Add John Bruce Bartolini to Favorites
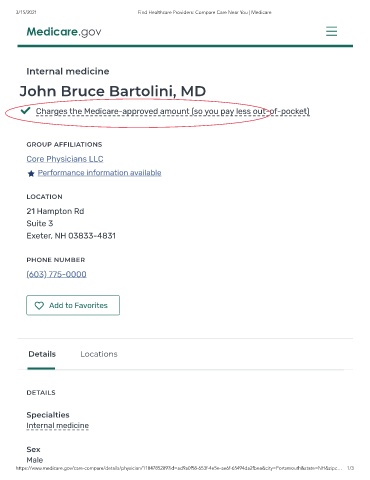This screenshot has width=370, height=480. [73, 305]
